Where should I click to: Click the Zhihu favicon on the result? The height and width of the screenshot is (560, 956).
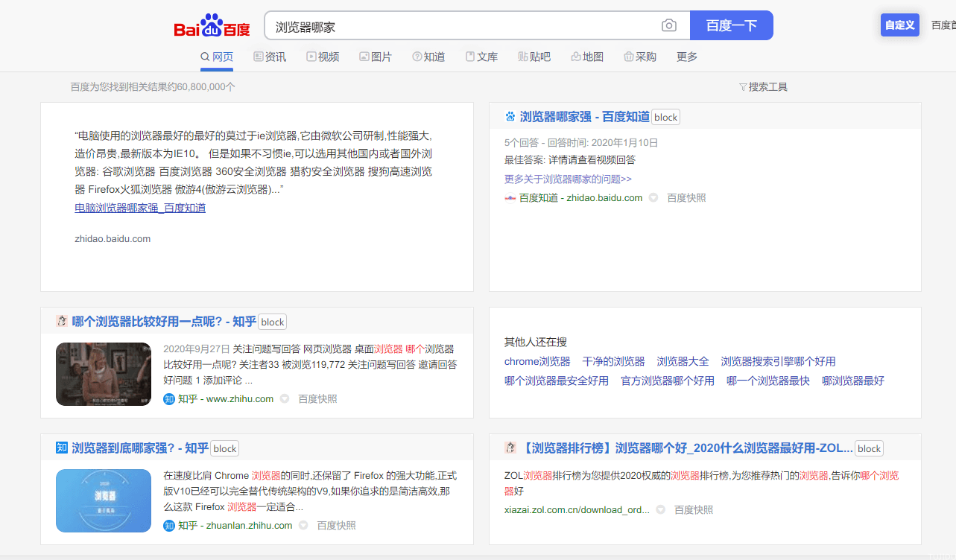[168, 398]
